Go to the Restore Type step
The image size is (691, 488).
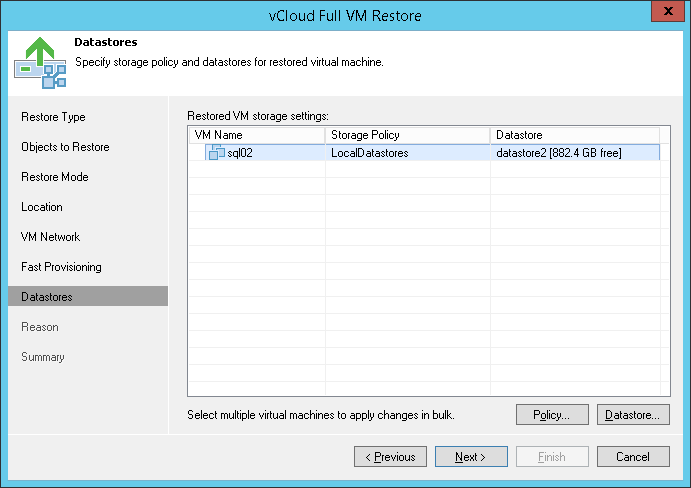tap(54, 117)
